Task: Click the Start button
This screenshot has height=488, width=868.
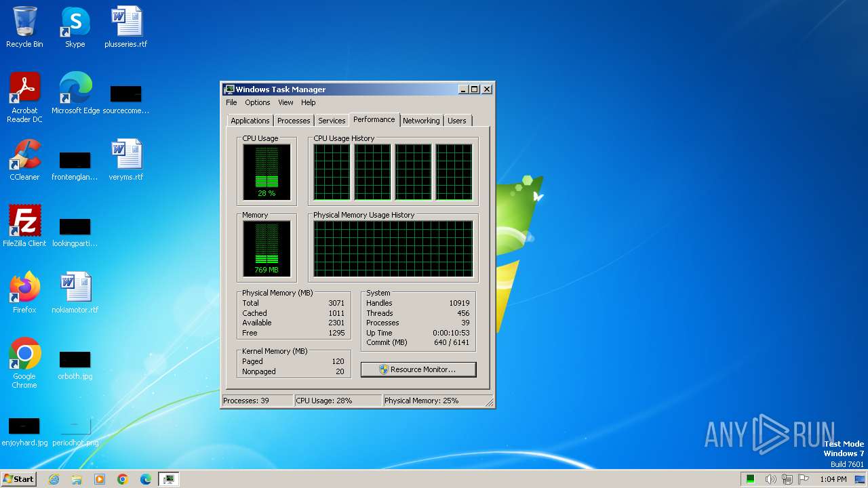Action: tap(18, 479)
